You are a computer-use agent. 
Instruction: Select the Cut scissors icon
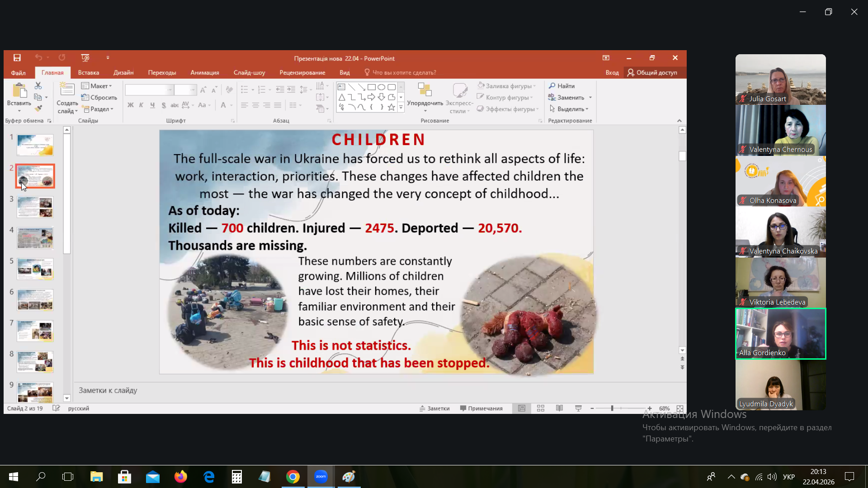(38, 86)
